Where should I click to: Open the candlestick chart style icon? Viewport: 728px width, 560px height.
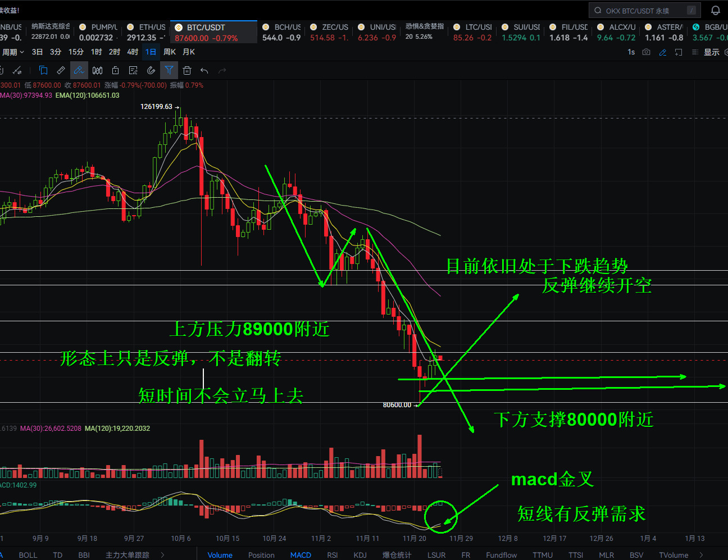(97, 70)
